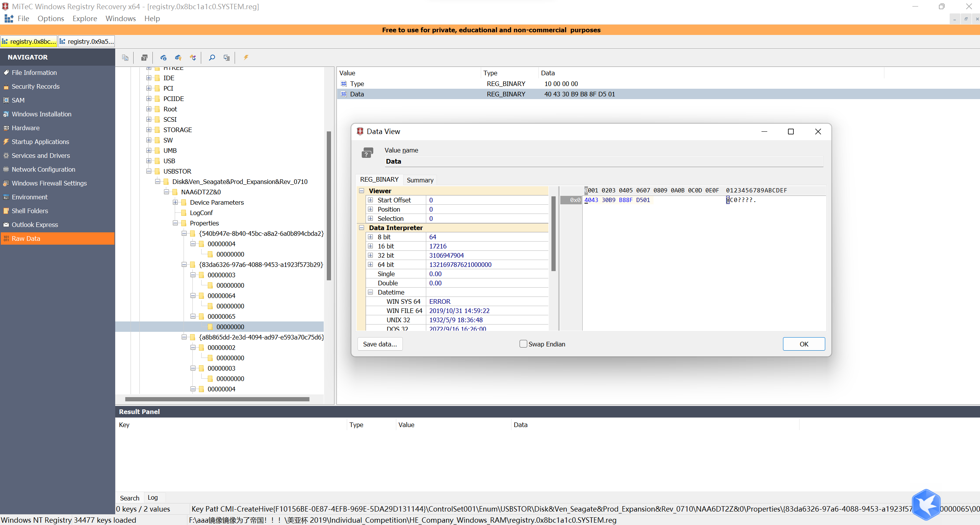
Task: Open Security Records in the navigator
Action: point(35,86)
